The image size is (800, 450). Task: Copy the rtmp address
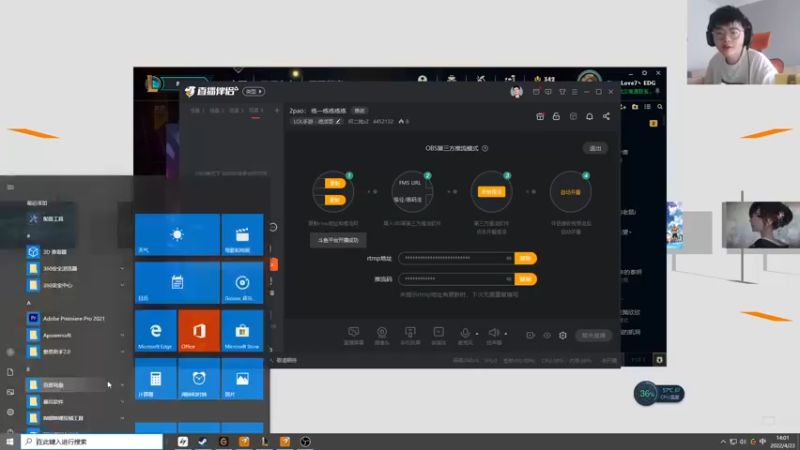pos(526,258)
